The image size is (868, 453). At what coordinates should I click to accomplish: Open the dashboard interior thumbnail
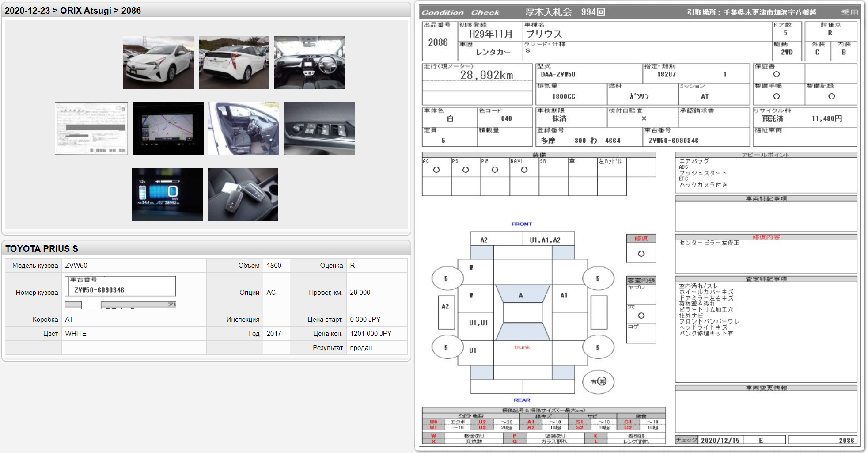(x=309, y=62)
